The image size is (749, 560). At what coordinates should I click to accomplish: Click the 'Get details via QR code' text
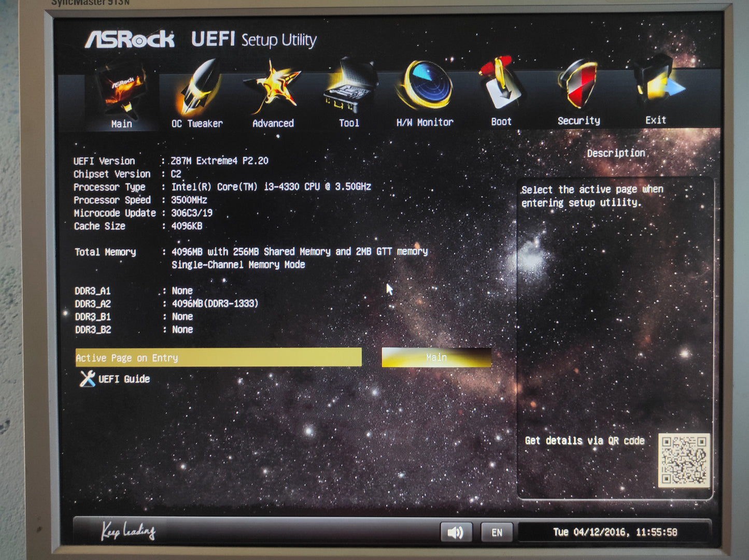point(585,441)
